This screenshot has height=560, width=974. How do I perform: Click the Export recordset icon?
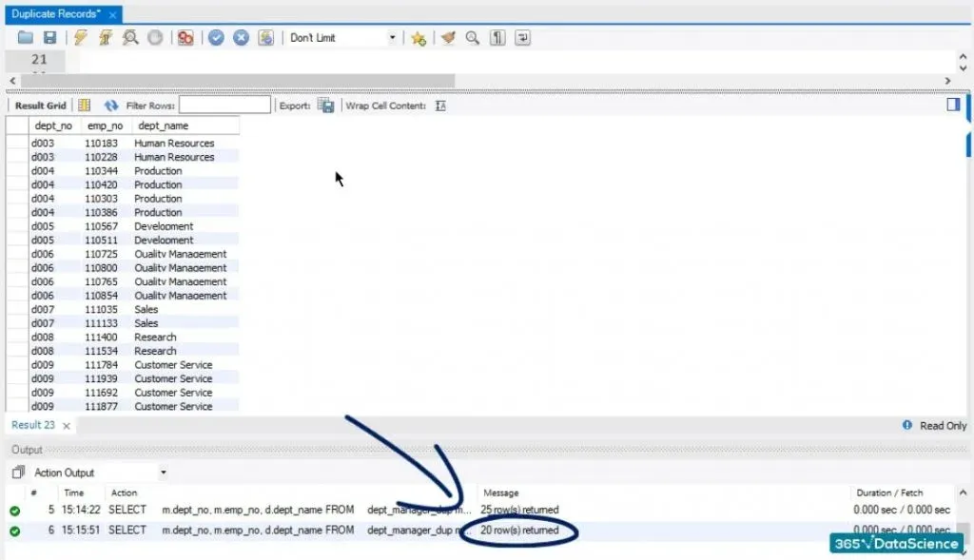click(x=325, y=106)
